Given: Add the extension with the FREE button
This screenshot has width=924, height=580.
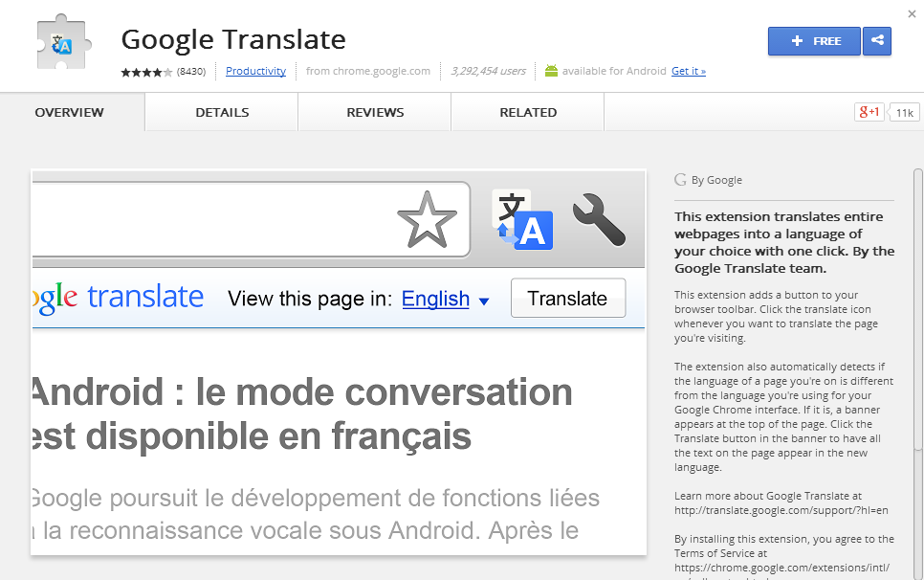Looking at the screenshot, I should pyautogui.click(x=814, y=40).
